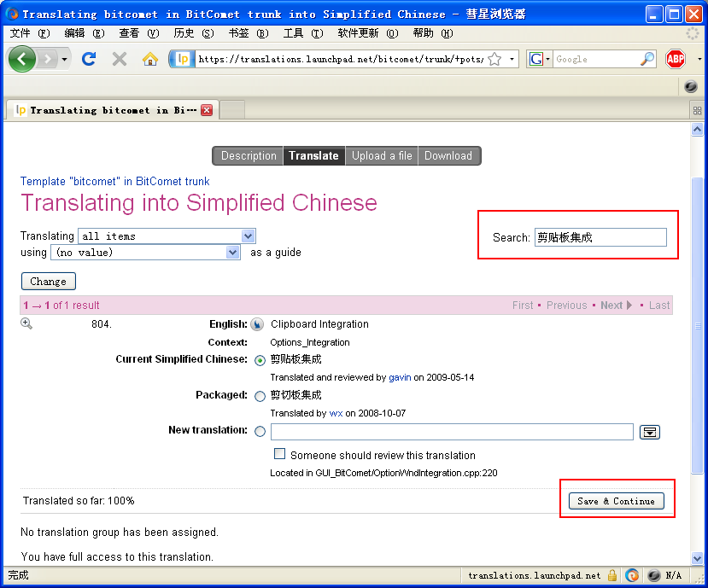Switch to the Download tab
The image size is (708, 588).
coord(448,156)
